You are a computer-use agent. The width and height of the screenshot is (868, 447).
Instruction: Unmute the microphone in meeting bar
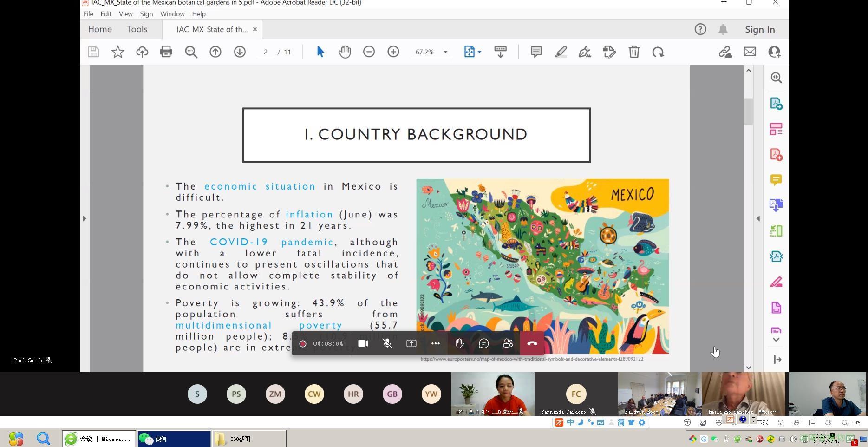click(387, 343)
